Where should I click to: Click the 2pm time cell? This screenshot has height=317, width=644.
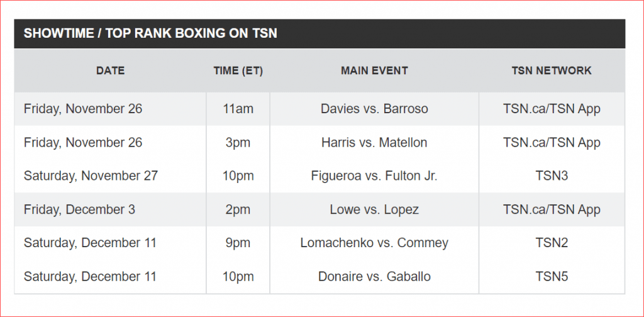(238, 209)
